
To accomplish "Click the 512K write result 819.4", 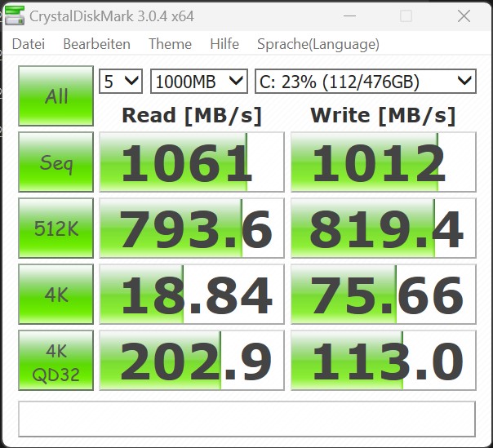I will point(384,228).
